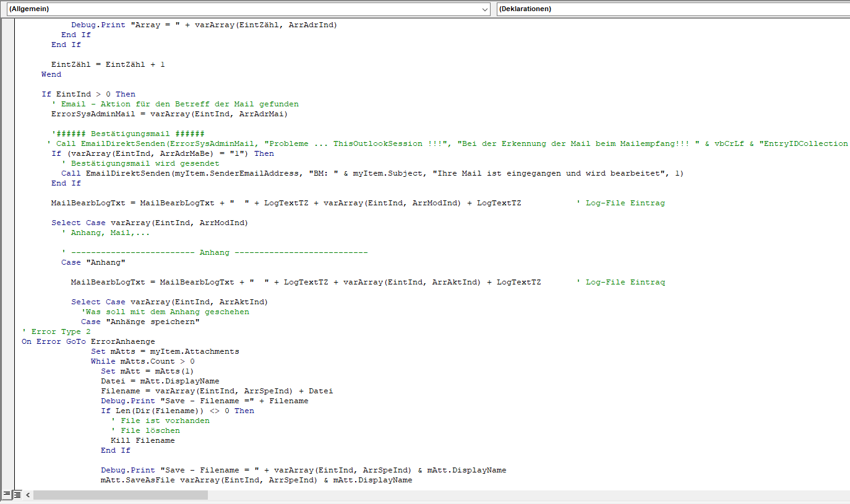This screenshot has width=850, height=504.
Task: Open the (Allgemein) object dropdown arrow
Action: coord(484,9)
